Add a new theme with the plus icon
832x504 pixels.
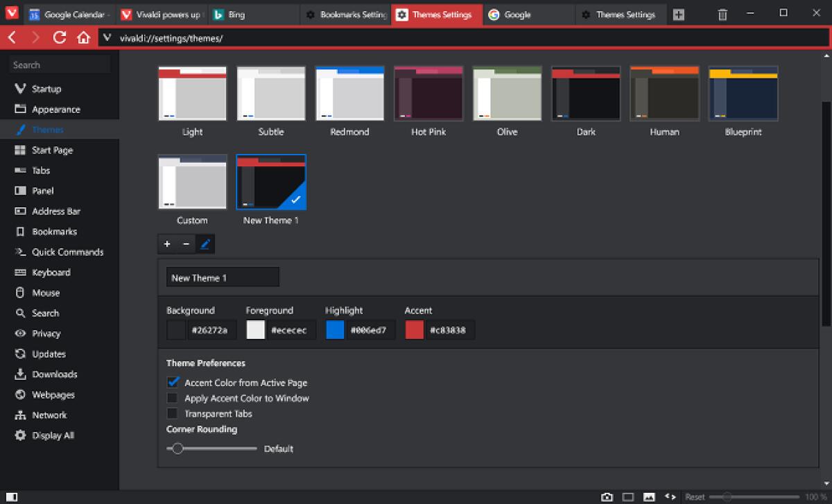pos(167,244)
